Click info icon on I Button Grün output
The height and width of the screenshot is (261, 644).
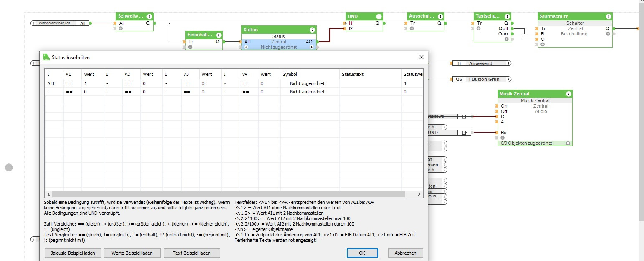tap(508, 79)
